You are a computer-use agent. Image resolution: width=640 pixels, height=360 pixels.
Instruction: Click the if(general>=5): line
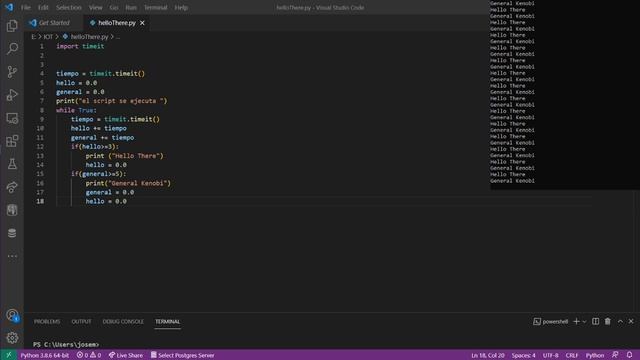pos(98,174)
